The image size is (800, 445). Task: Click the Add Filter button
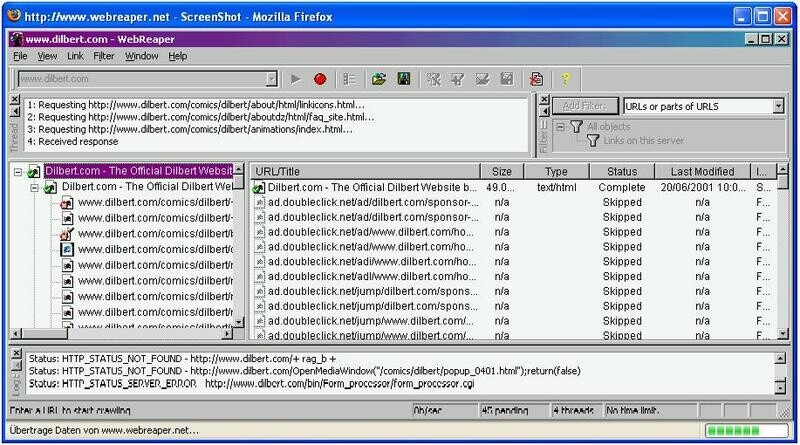(x=585, y=106)
